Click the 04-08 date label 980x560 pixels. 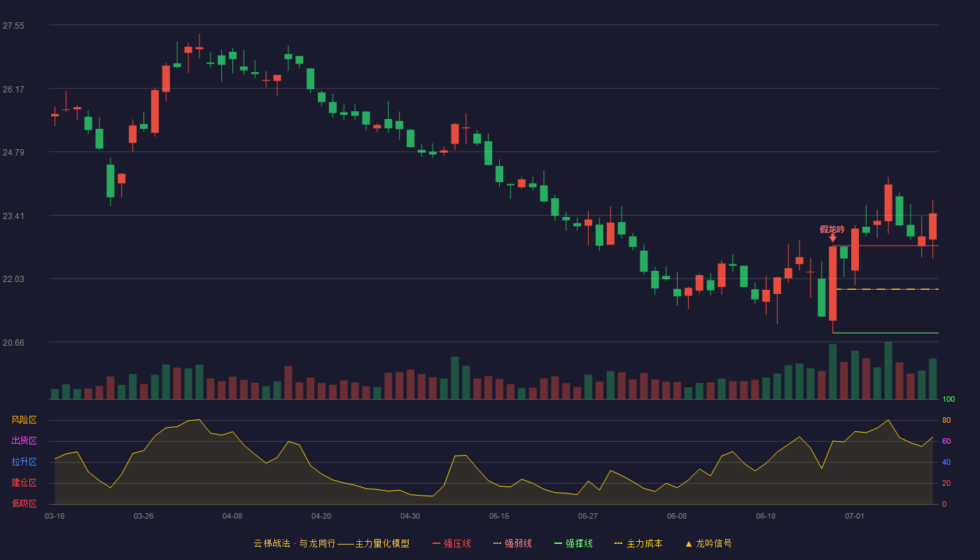pos(232,516)
